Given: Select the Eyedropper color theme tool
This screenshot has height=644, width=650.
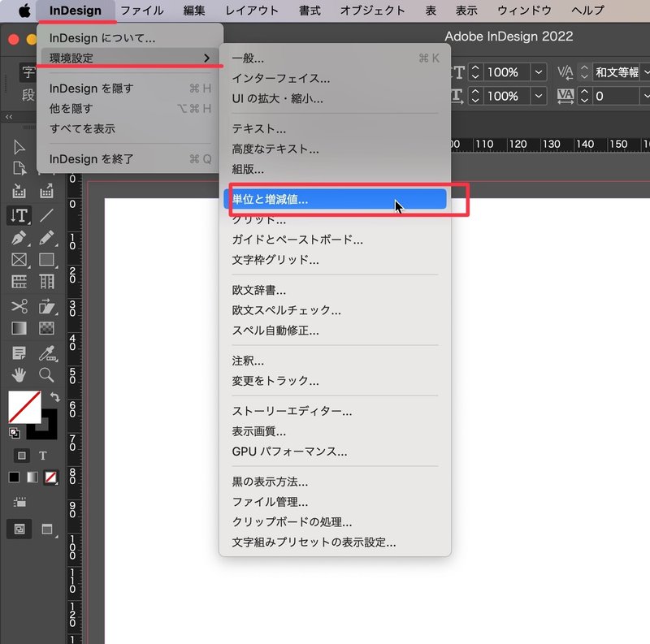Looking at the screenshot, I should pyautogui.click(x=47, y=353).
